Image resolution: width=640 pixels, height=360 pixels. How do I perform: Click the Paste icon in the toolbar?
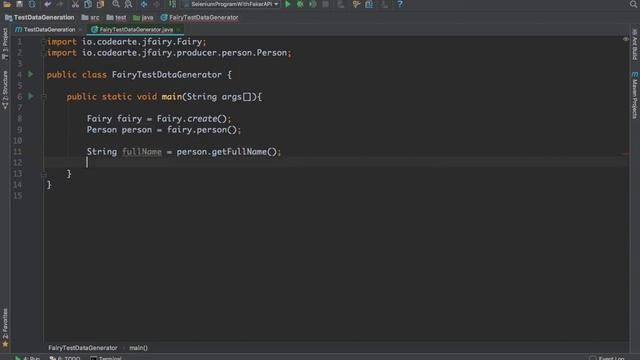tap(100, 4)
